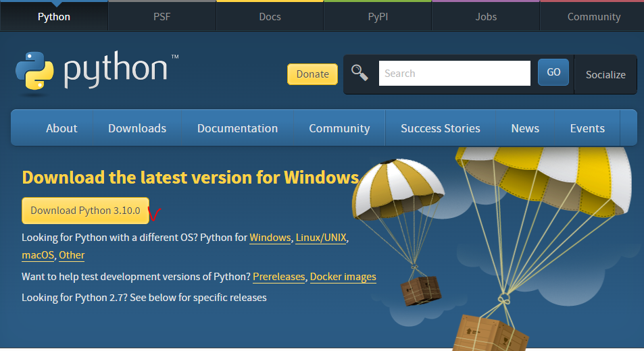Follow the Linux/UNIX link
This screenshot has width=644, height=351.
click(321, 238)
